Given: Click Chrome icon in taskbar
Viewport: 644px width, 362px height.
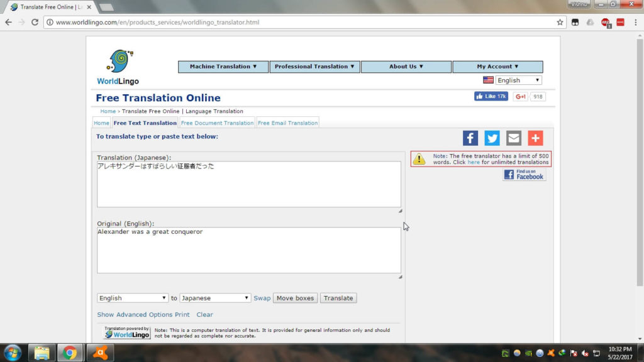Looking at the screenshot, I should point(70,353).
